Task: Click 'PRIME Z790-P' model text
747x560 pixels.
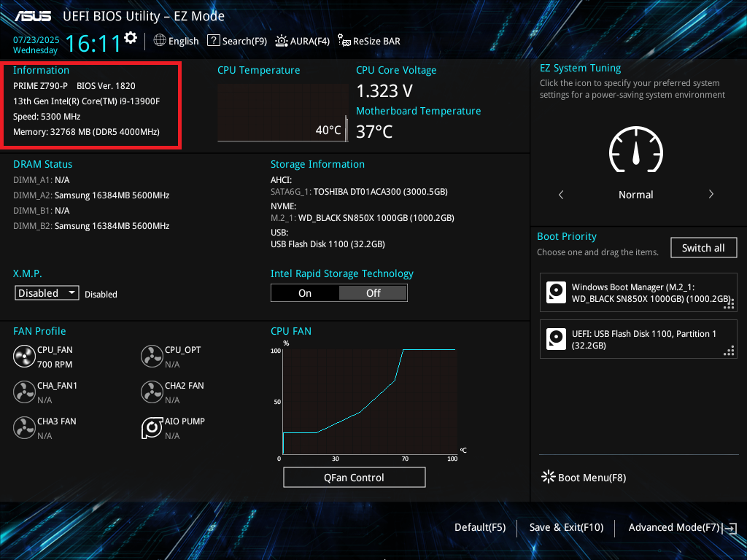Action: [x=41, y=86]
